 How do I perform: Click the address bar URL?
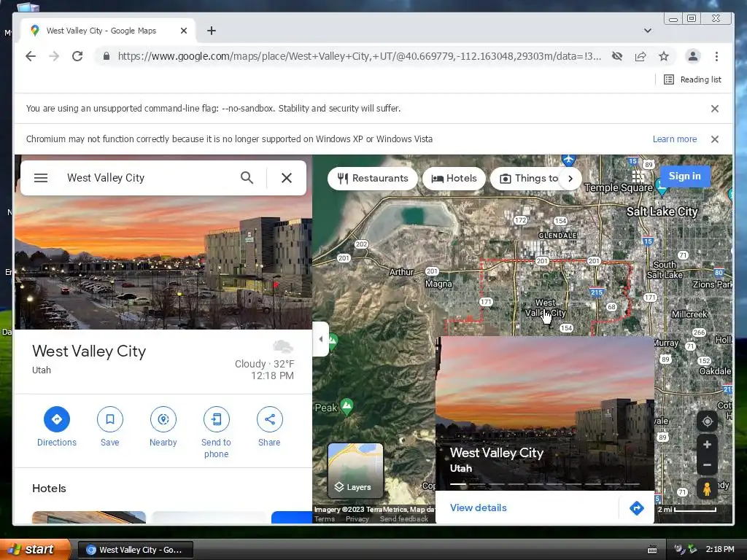(359, 56)
